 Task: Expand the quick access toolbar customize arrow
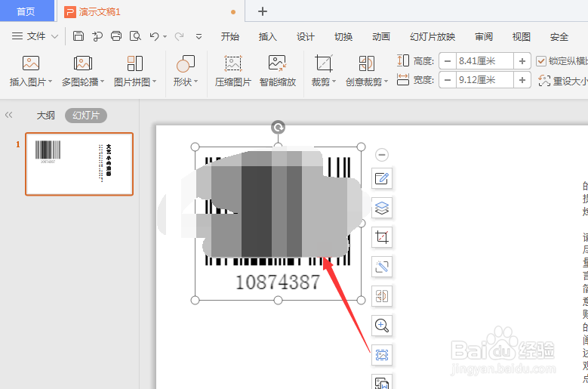point(199,36)
